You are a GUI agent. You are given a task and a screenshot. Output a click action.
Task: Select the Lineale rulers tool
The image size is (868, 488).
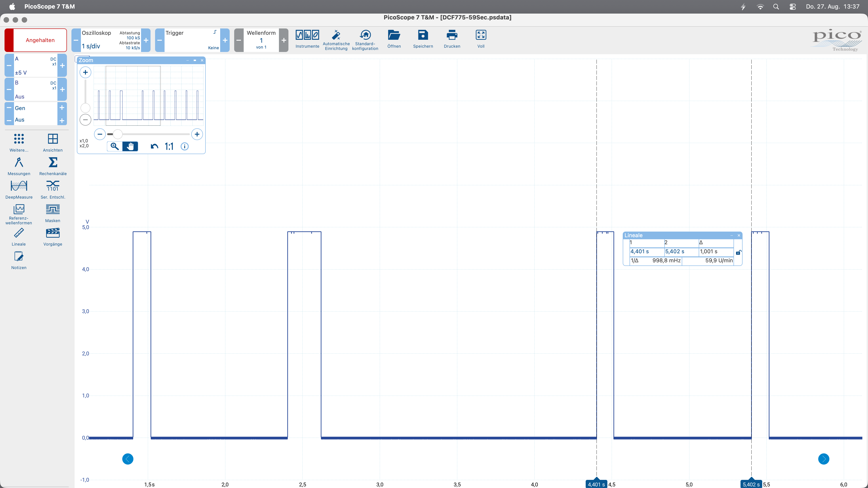tap(19, 237)
